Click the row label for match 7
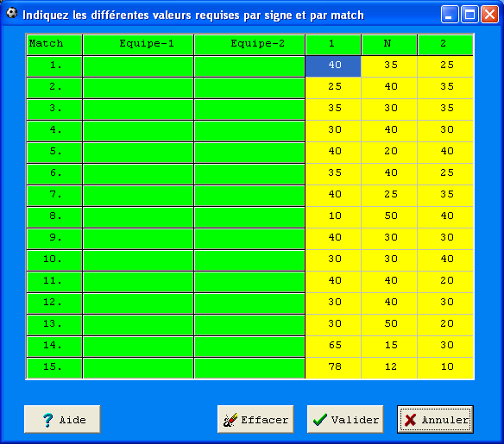 [x=54, y=196]
